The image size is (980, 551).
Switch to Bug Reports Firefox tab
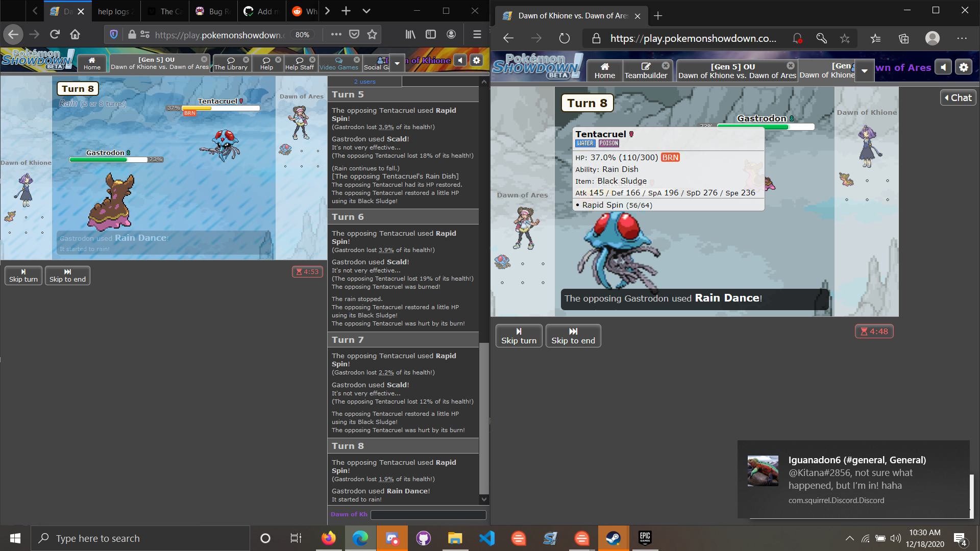[x=214, y=11]
